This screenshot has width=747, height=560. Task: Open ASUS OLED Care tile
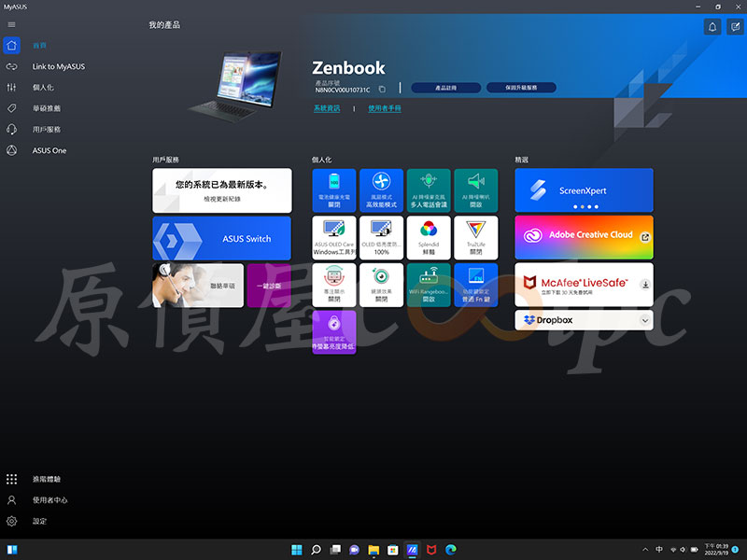[334, 238]
